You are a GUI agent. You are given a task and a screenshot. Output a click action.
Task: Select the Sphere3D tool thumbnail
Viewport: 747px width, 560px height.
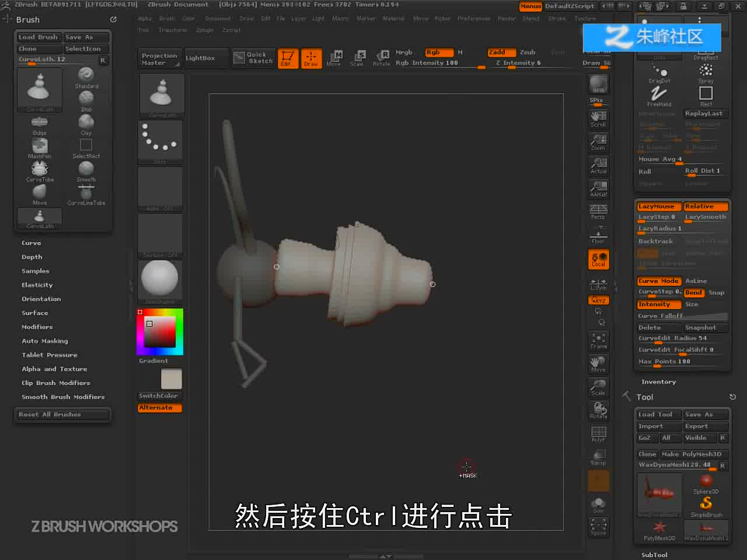pos(706,484)
